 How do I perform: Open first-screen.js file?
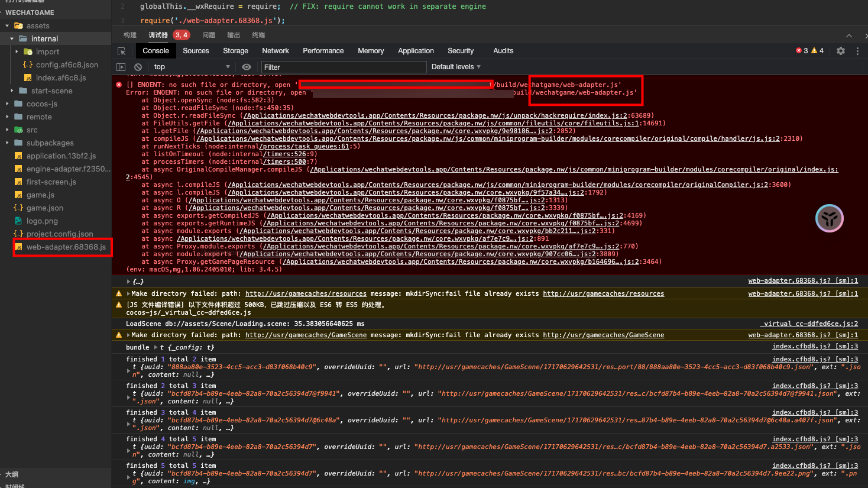click(51, 182)
